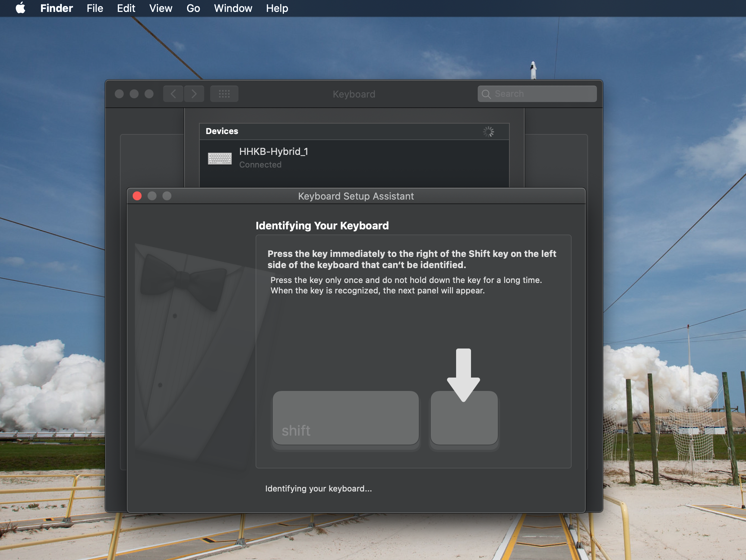This screenshot has height=560, width=746.
Task: Open the File menu
Action: pyautogui.click(x=95, y=8)
